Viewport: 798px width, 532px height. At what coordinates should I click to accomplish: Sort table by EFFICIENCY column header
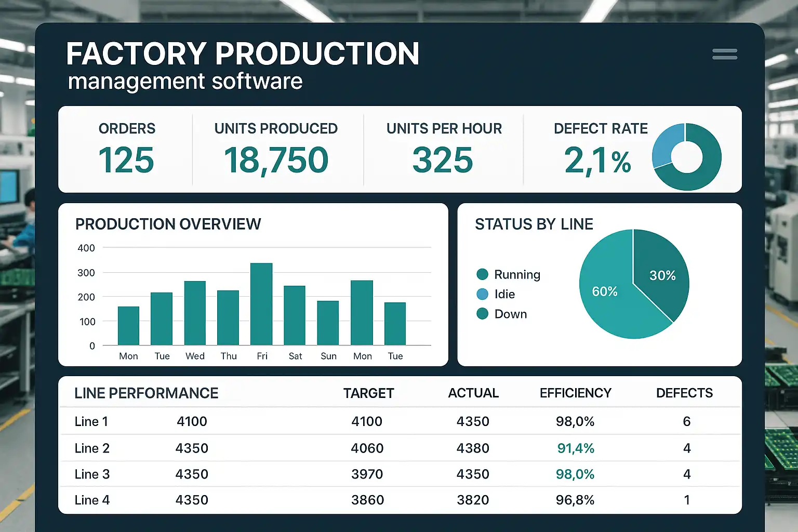point(575,393)
